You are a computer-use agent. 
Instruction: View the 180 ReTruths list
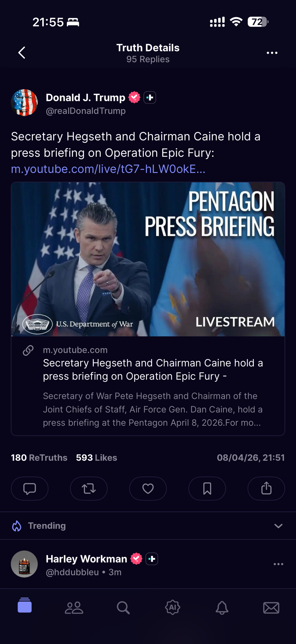[39, 458]
